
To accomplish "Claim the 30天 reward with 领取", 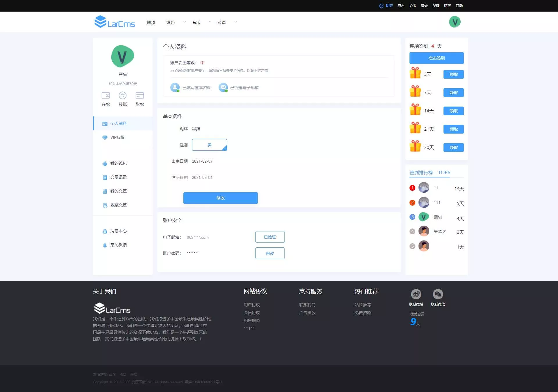I will point(453,148).
